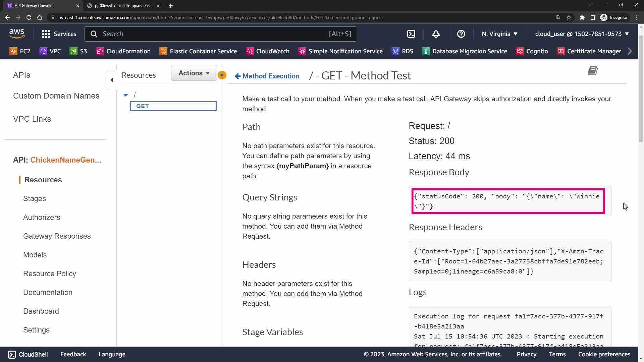Collapse the left navigation panel arrow
Image resolution: width=644 pixels, height=362 pixels.
coord(112,80)
